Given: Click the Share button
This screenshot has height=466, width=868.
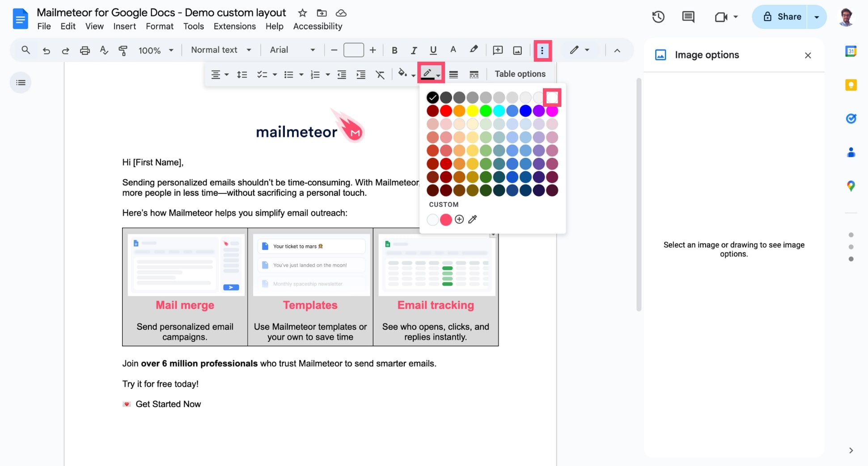Looking at the screenshot, I should point(781,17).
